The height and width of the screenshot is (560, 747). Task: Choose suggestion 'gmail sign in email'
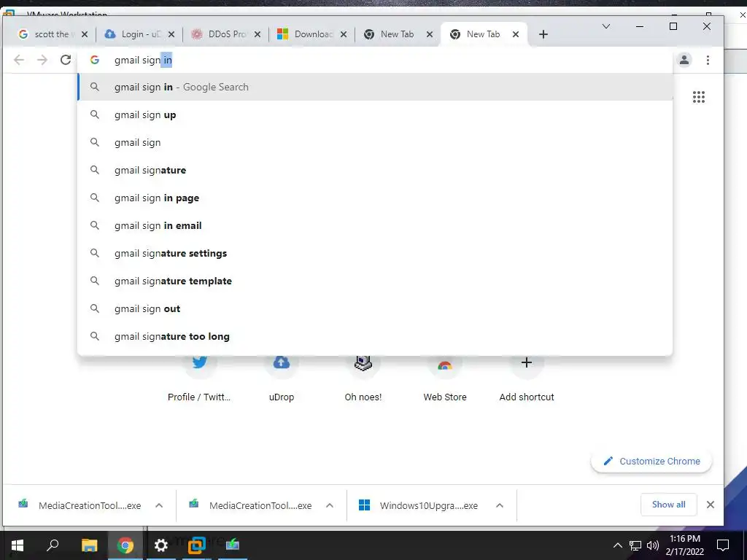tap(375, 225)
